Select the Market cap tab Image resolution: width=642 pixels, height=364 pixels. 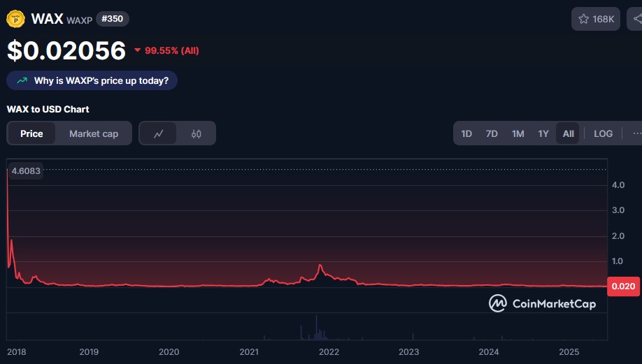(x=94, y=133)
